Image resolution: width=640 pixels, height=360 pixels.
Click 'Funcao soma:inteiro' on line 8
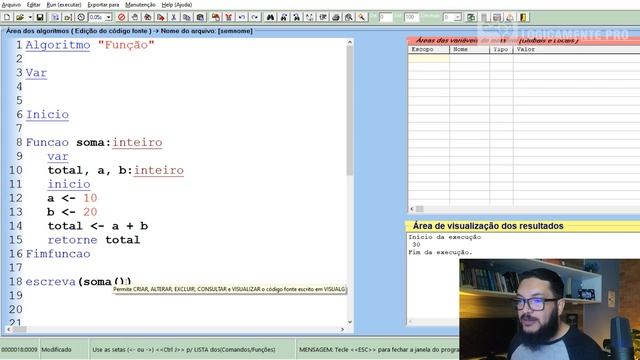pos(94,142)
